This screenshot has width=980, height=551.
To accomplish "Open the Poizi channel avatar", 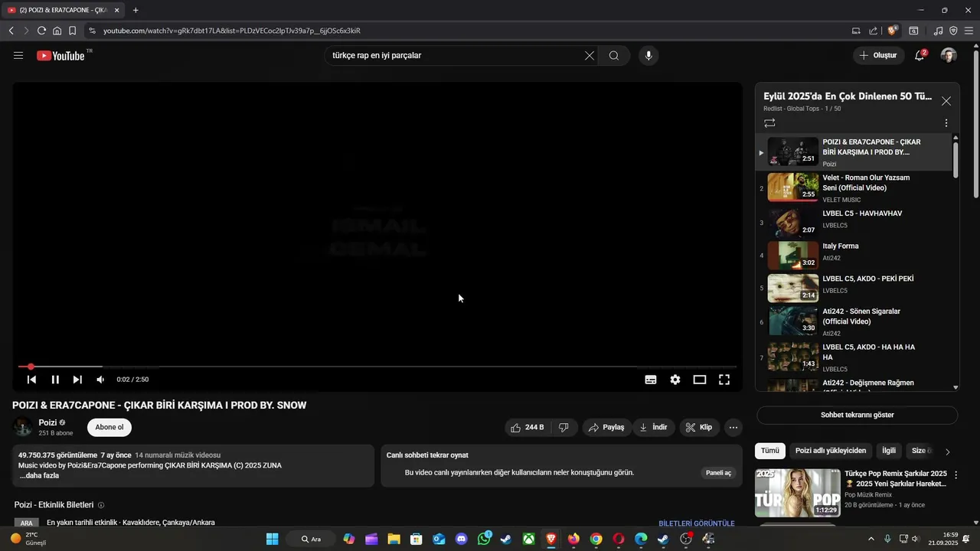I will click(23, 427).
